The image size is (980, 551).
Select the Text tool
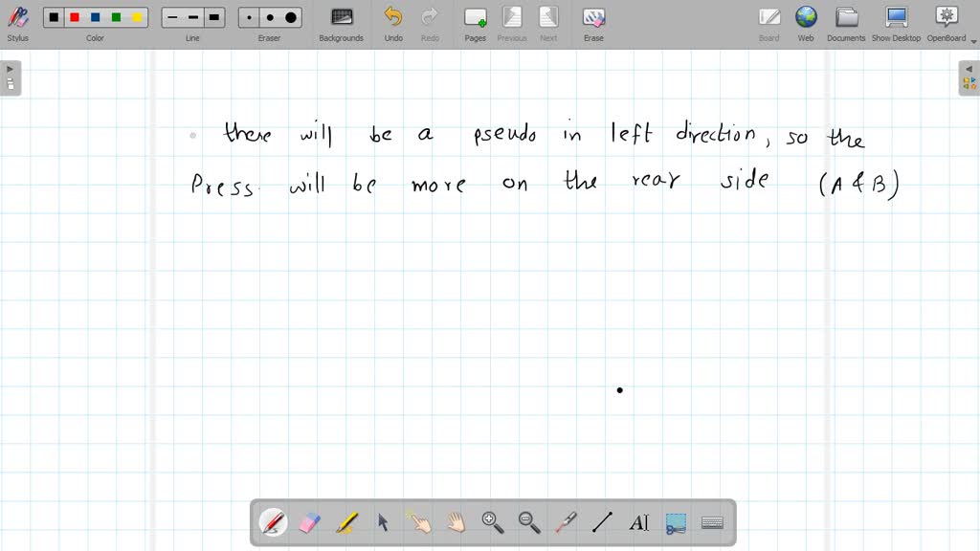pyautogui.click(x=638, y=522)
